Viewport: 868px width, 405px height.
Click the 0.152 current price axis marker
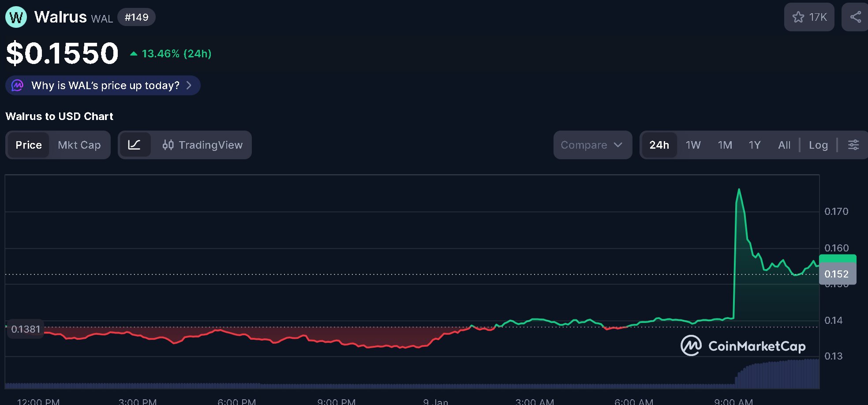(x=837, y=274)
